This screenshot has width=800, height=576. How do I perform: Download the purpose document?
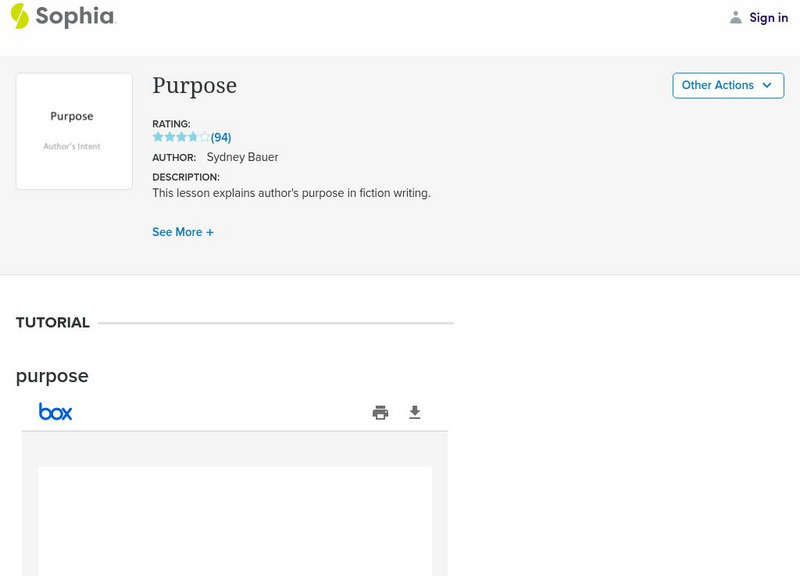[415, 412]
